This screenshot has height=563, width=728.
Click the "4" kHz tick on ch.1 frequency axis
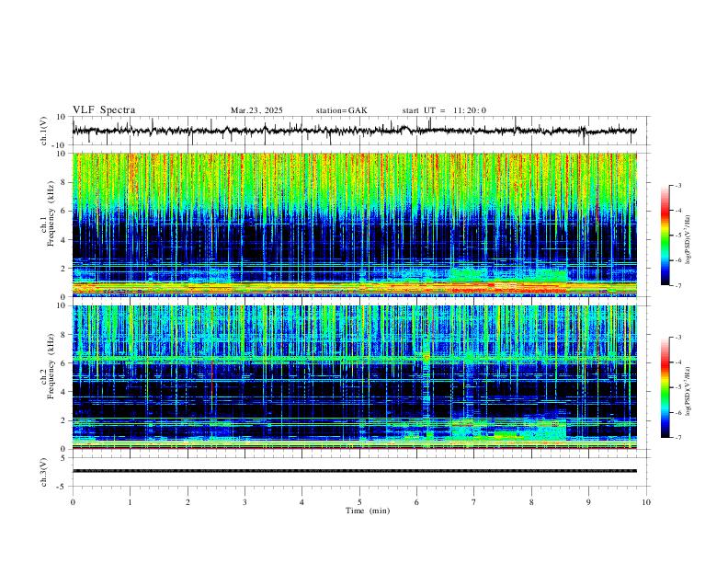[64, 240]
